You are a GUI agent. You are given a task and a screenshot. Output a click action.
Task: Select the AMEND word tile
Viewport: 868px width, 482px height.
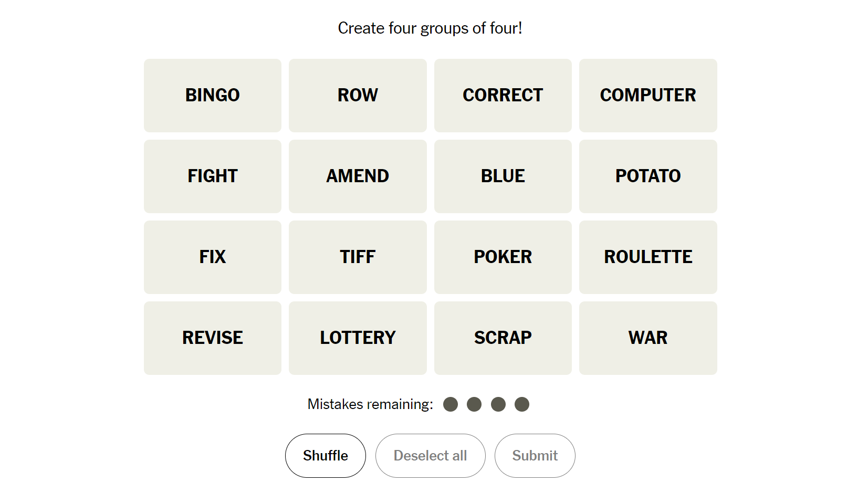[358, 176]
